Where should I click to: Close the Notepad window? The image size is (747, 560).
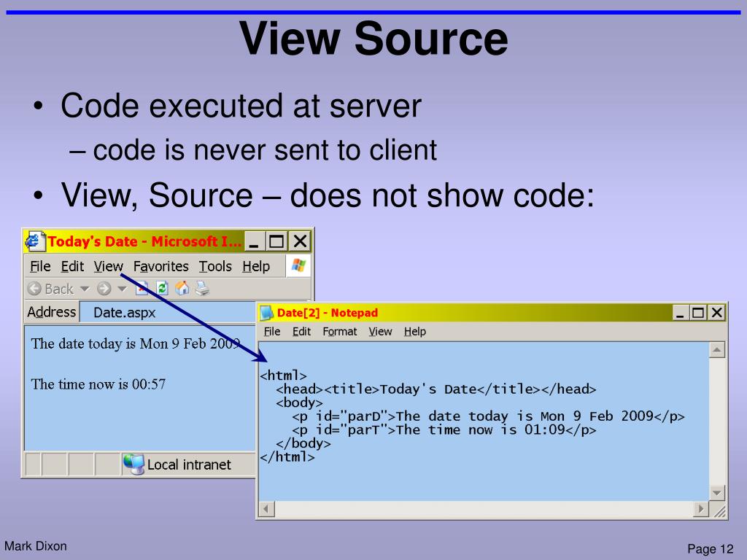click(x=716, y=313)
